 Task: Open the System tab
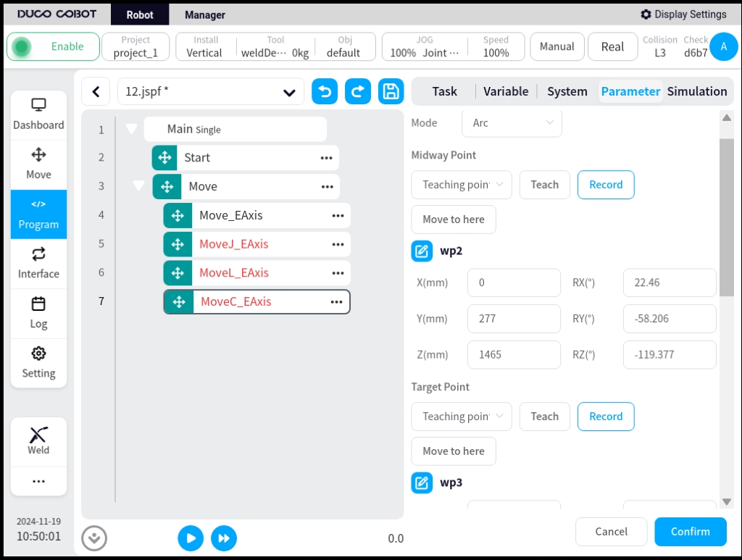point(567,91)
